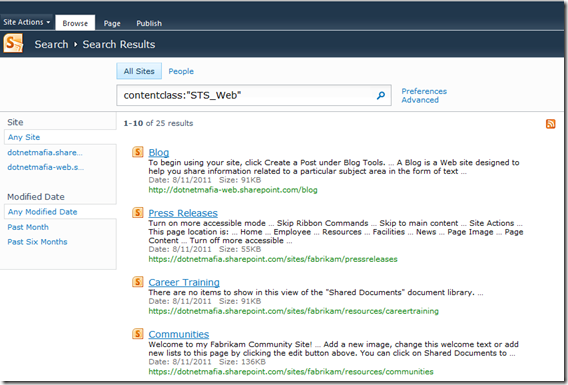Open the Career Training result title
The image size is (568, 385).
(x=184, y=282)
